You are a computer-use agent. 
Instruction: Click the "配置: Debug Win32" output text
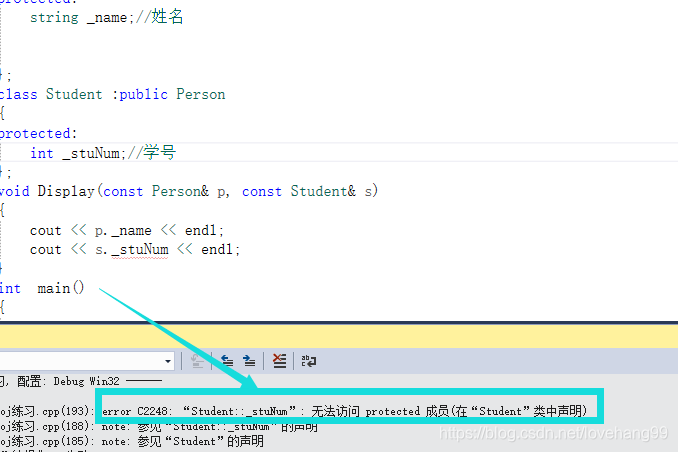(68, 381)
